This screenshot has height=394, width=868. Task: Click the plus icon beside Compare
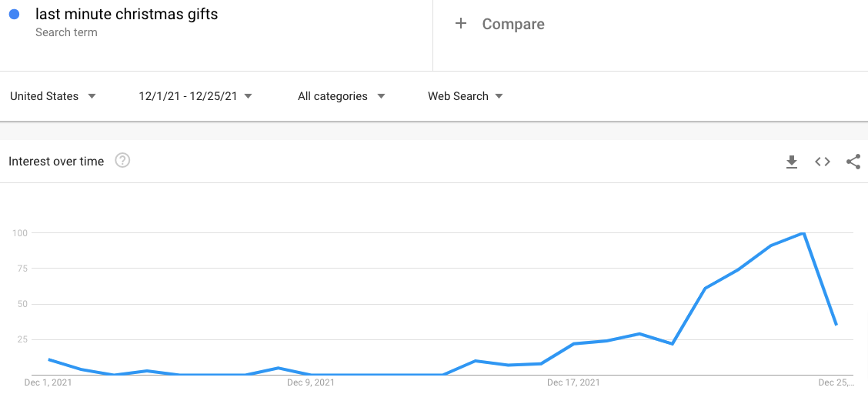(461, 23)
